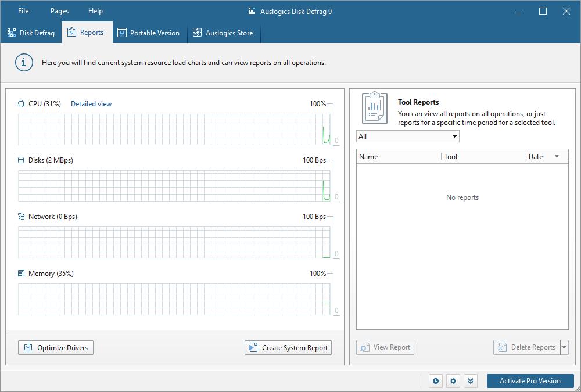
Task: Click the Disks icon beside Disks label
Action: coord(21,160)
